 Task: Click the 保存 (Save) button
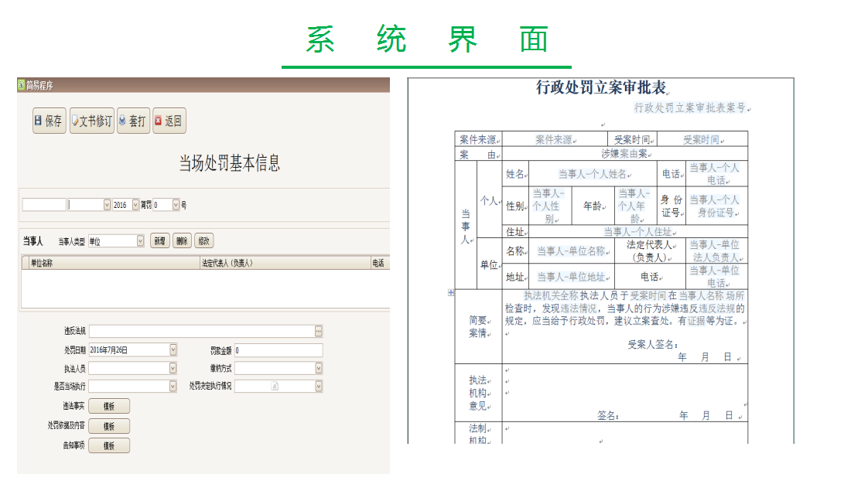click(x=49, y=121)
